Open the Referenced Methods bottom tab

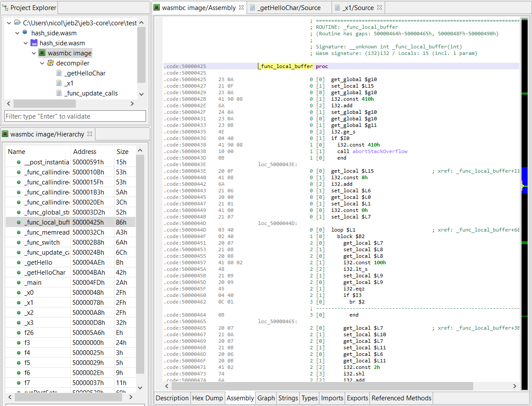(401, 398)
